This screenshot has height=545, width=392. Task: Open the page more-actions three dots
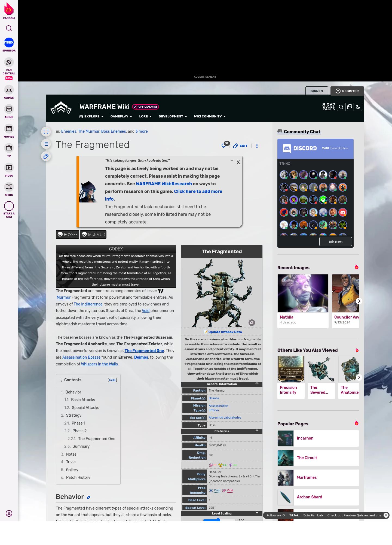coord(257,146)
